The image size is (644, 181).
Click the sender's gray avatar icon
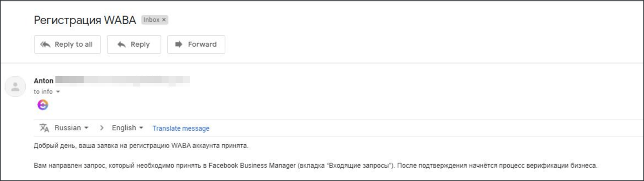(15, 87)
